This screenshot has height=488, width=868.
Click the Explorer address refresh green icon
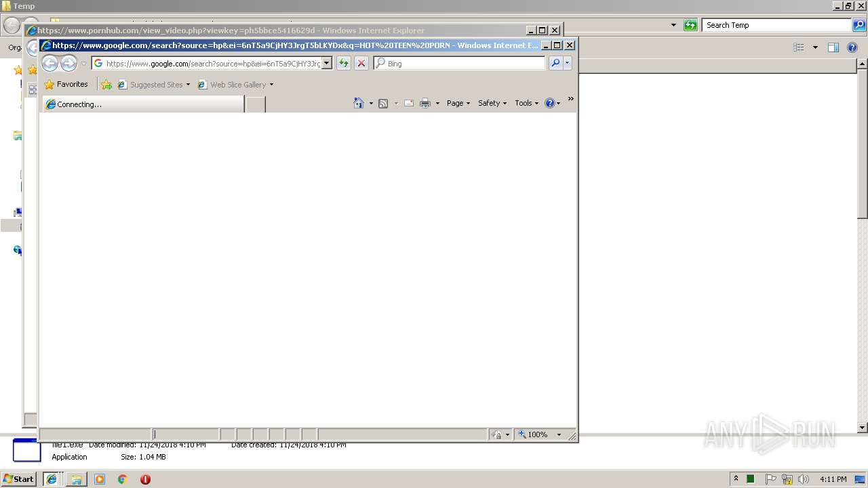point(690,25)
